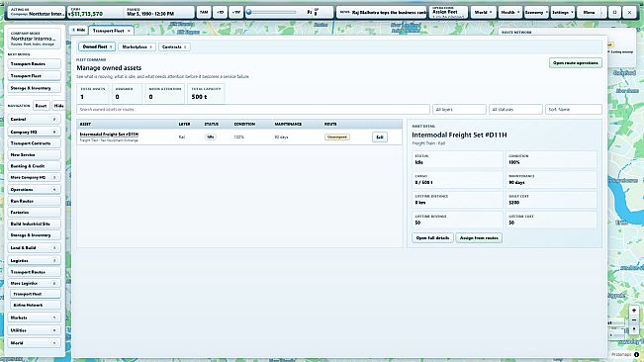The width and height of the screenshot is (644, 362).
Task: Open the Economy dropdown menu
Action: click(x=536, y=12)
